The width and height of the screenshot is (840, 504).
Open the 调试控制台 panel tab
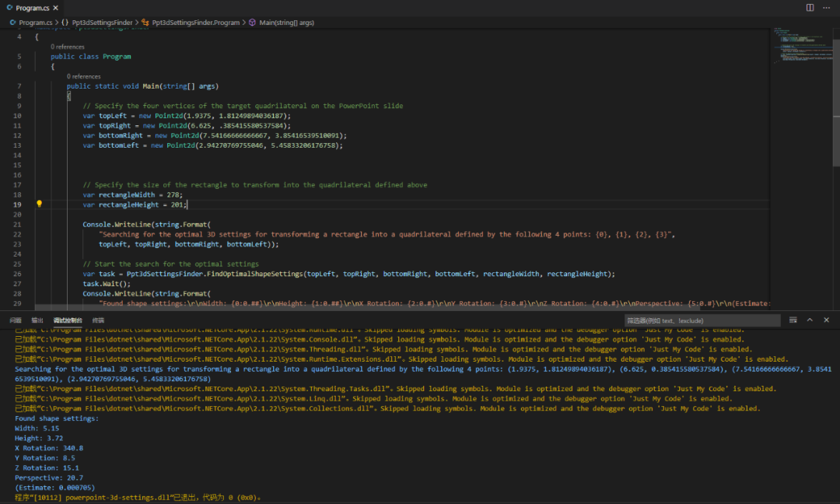click(68, 320)
